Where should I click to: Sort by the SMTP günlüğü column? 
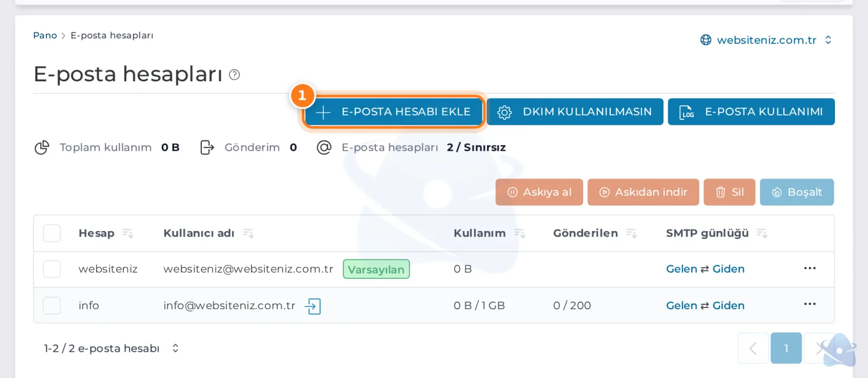coord(762,233)
